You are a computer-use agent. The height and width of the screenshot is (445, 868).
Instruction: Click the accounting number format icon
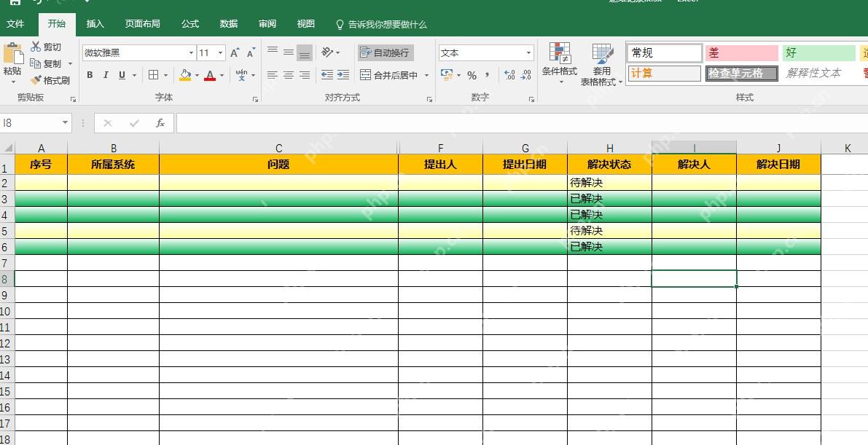447,74
